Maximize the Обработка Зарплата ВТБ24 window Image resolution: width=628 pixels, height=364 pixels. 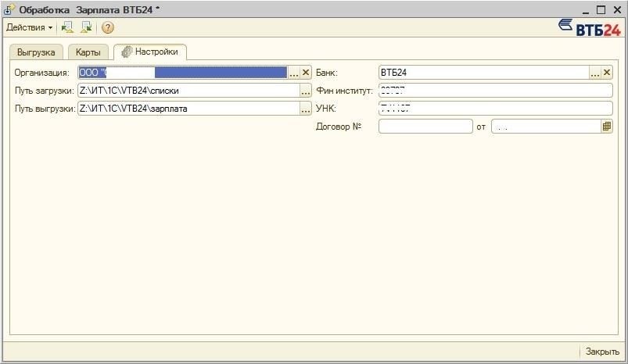[x=601, y=10]
